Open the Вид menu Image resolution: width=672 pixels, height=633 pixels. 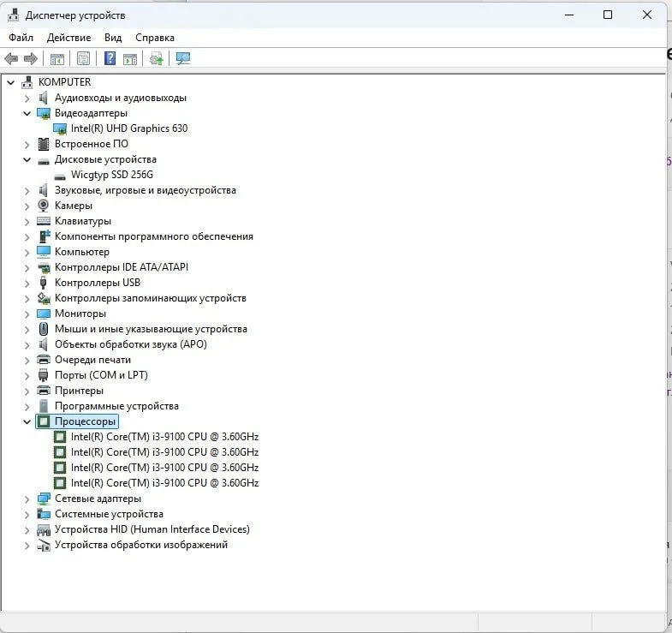[113, 38]
